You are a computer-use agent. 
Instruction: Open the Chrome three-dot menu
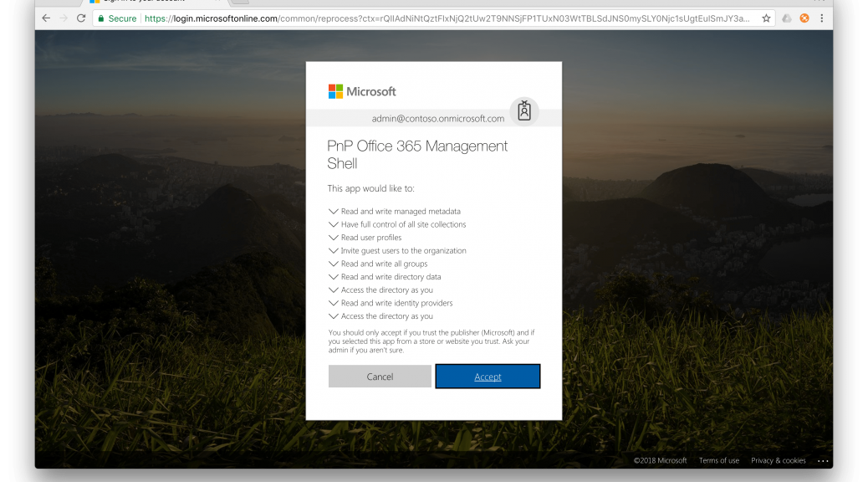tap(822, 18)
